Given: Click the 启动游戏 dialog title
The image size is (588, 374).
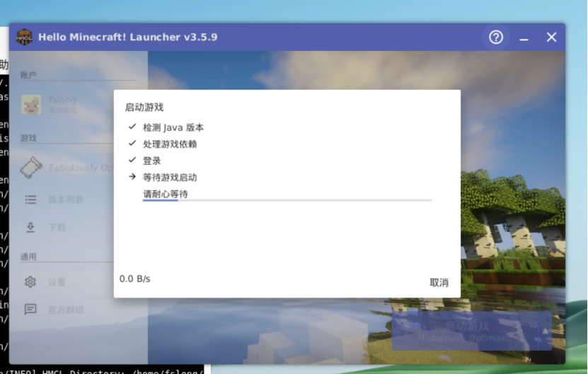Looking at the screenshot, I should pos(144,107).
